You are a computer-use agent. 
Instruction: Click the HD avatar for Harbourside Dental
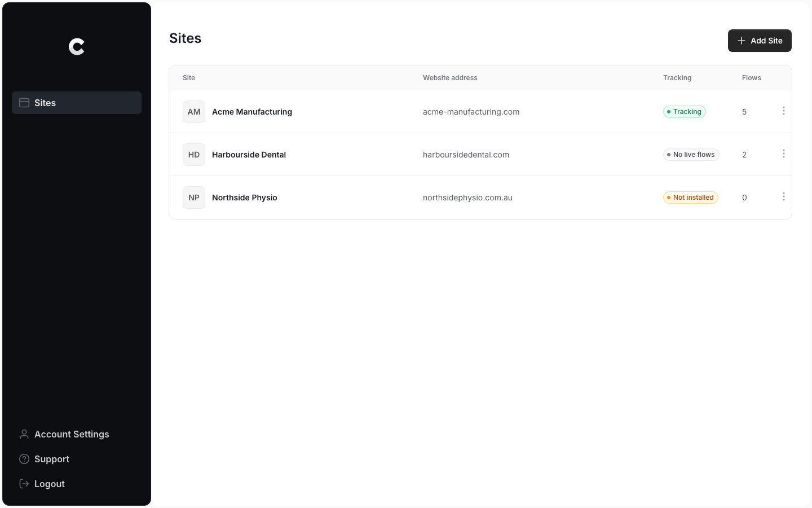pyautogui.click(x=194, y=155)
